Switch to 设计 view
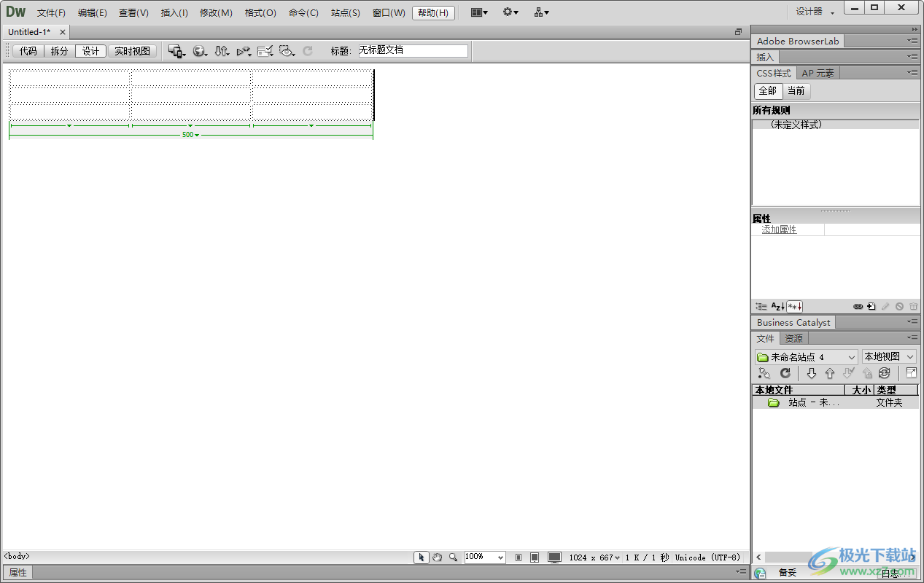The image size is (924, 583). [x=90, y=51]
